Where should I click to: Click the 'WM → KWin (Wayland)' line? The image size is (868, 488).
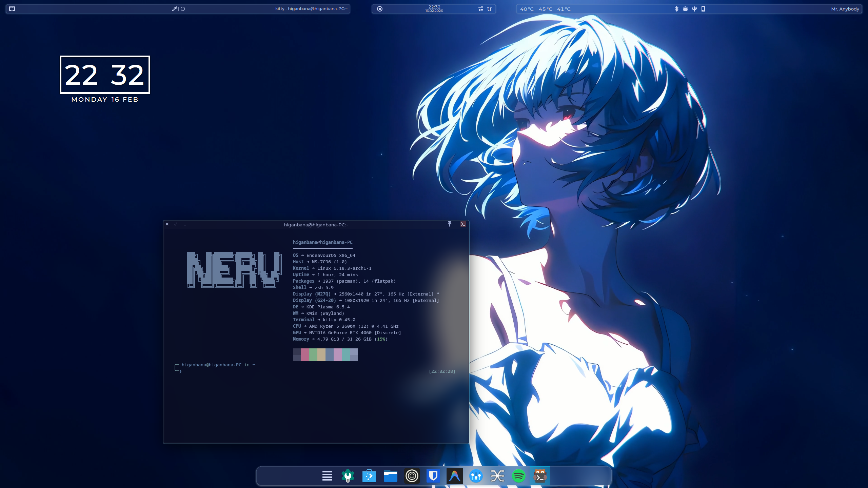(x=318, y=313)
